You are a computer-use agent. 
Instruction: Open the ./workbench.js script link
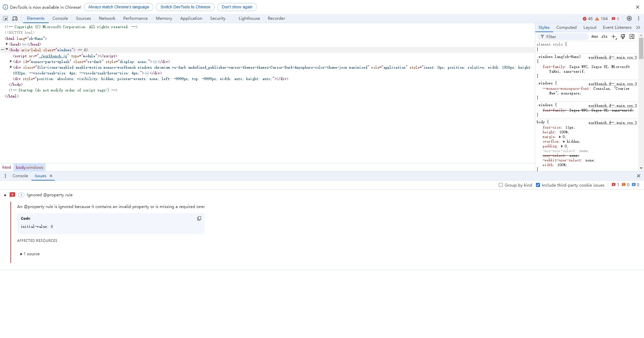tap(54, 56)
